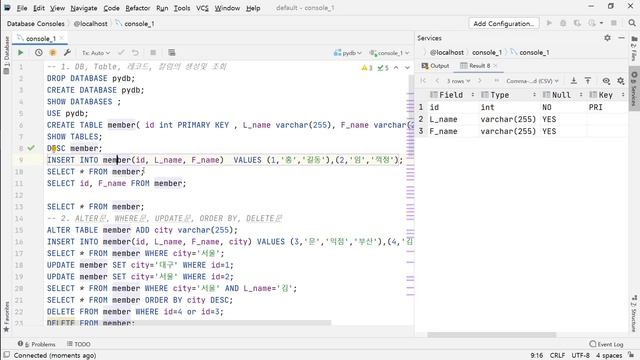
Task: Open the Database side tool window
Action: tap(6, 55)
